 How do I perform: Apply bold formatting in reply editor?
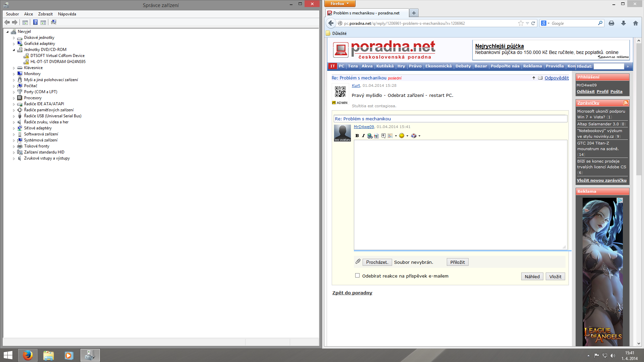[x=357, y=136]
